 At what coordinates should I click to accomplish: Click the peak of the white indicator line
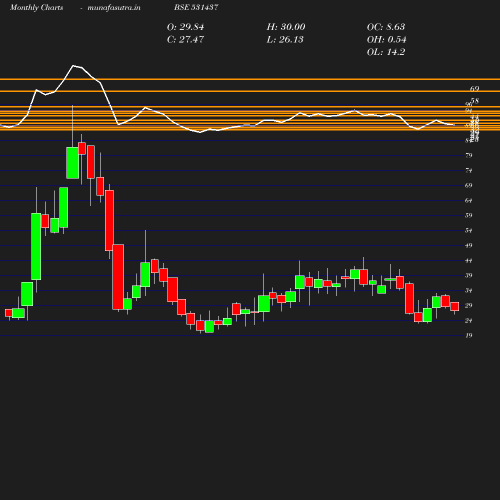coord(74,66)
